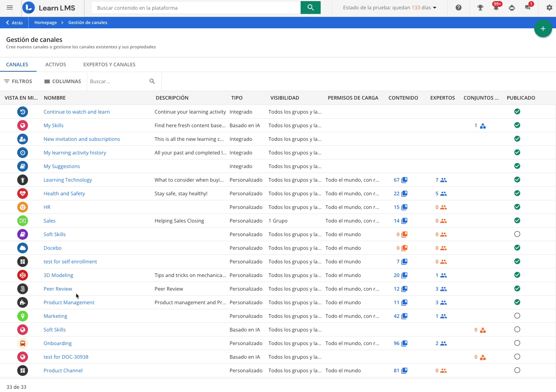Click the Sales channel green icon
Screen dimensions: 556x392
(23, 221)
